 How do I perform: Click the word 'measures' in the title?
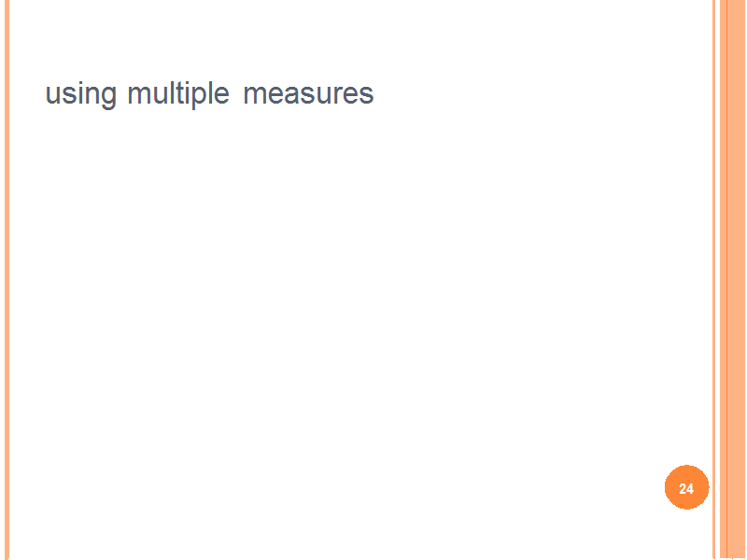point(308,94)
